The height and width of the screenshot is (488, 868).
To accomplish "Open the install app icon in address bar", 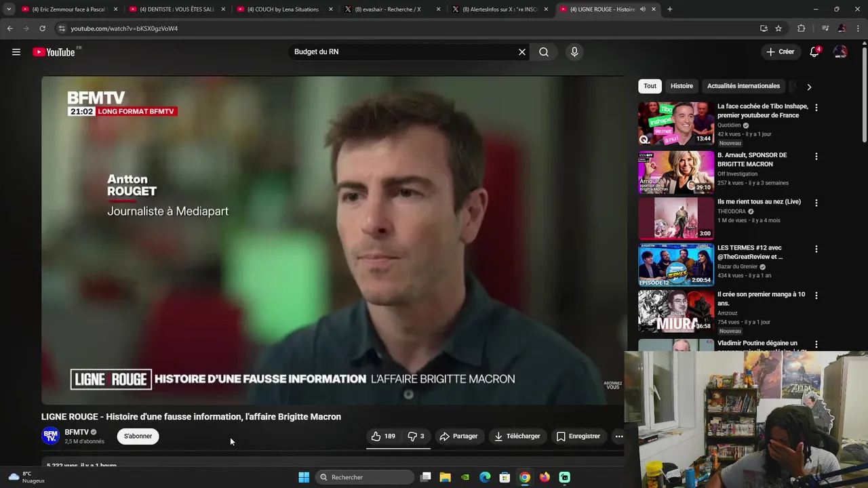I will coord(764,28).
